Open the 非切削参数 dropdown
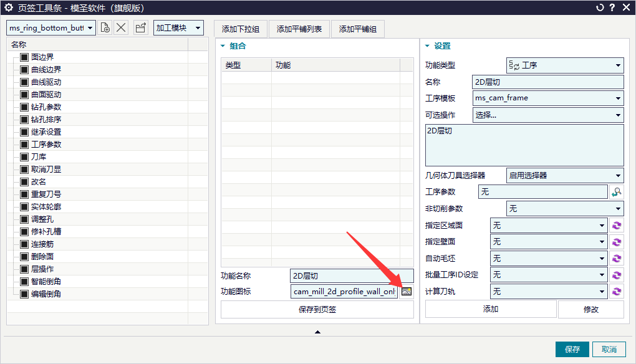 [565, 209]
